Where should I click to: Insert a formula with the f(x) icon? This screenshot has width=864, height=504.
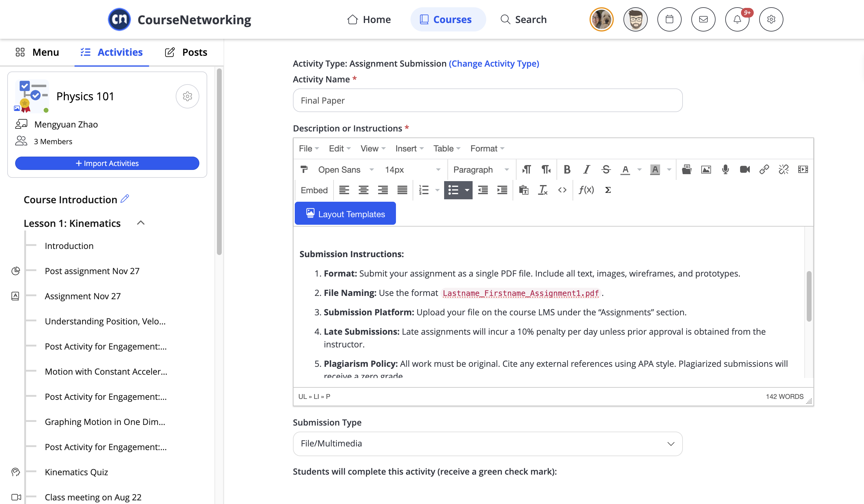(x=586, y=190)
